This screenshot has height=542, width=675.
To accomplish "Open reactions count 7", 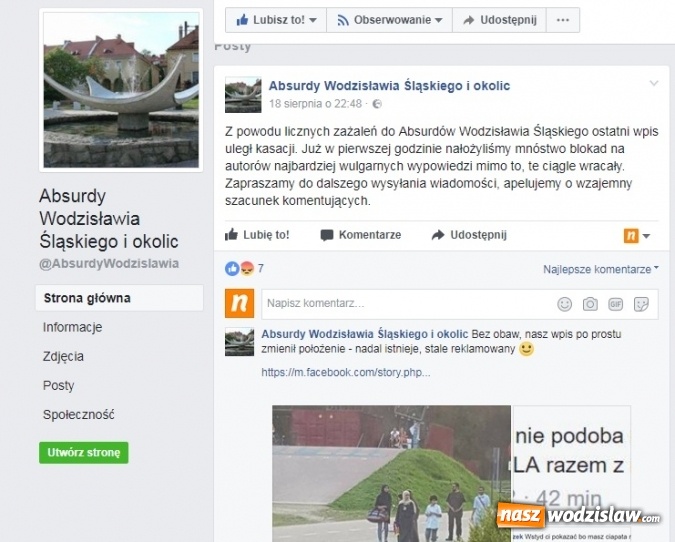I will pyautogui.click(x=261, y=269).
